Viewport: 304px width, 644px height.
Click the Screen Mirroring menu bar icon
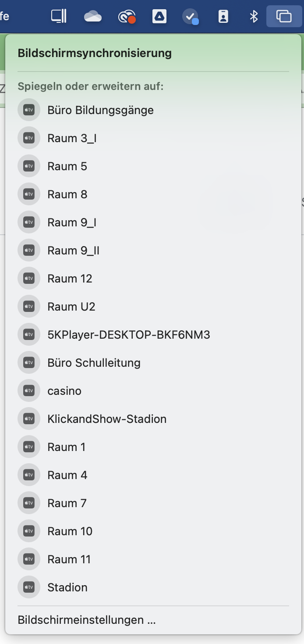coord(284,17)
